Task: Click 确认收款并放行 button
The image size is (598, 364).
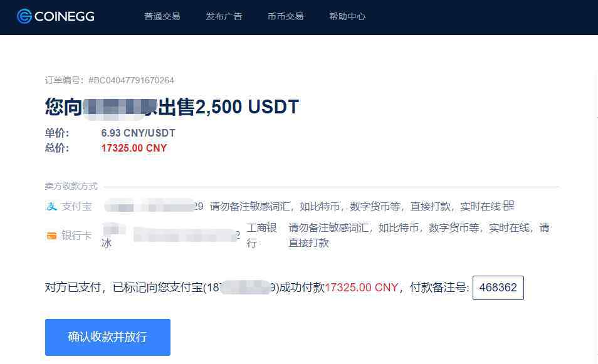Action: coord(108,337)
